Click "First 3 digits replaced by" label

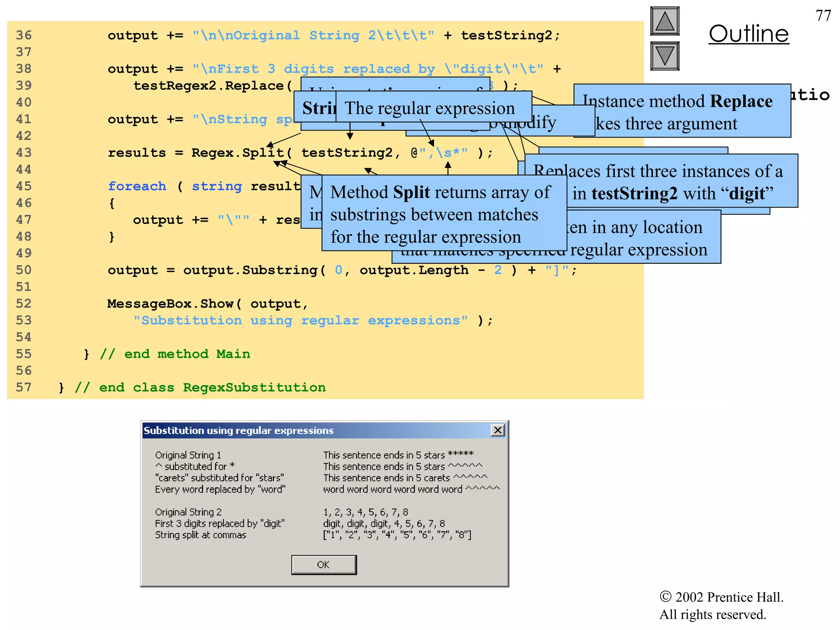(x=220, y=524)
